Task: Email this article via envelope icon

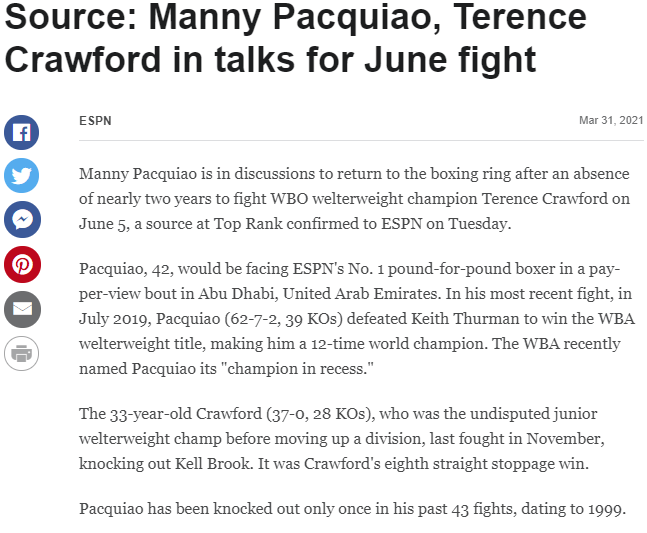Action: tap(22, 308)
